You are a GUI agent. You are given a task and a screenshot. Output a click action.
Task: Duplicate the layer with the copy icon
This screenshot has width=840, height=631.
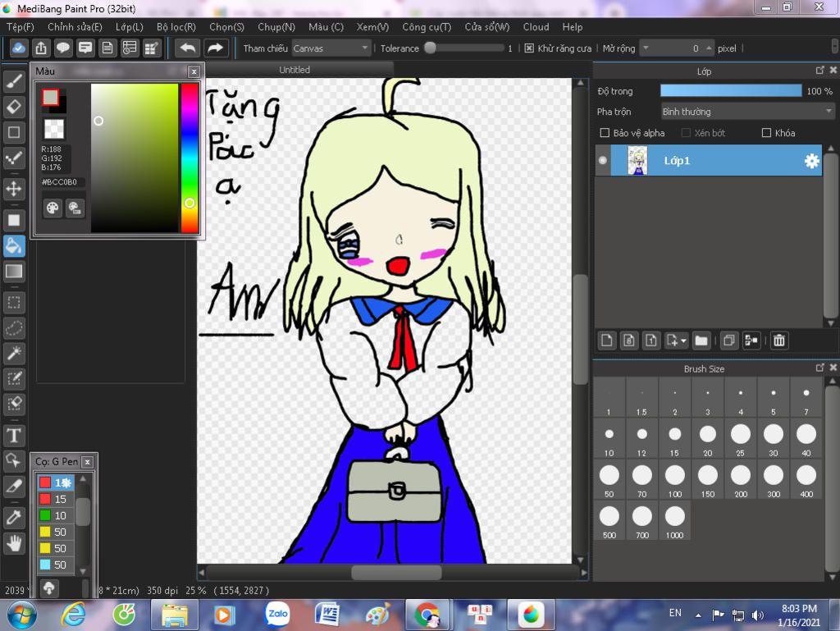tap(728, 341)
